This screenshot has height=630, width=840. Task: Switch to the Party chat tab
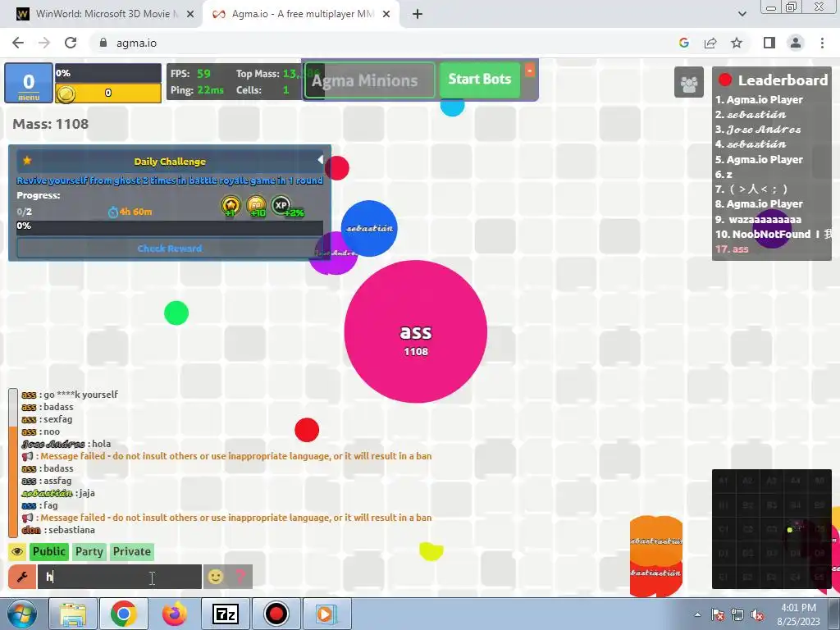[89, 551]
